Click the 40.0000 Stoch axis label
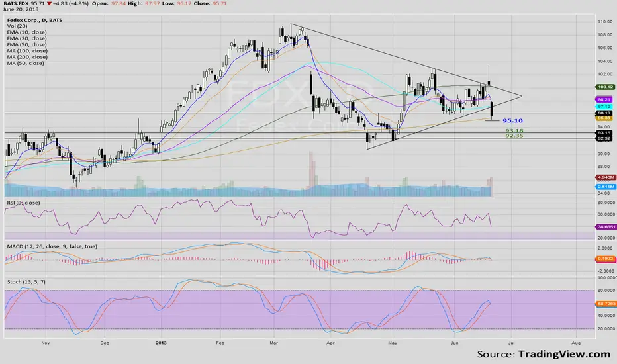617x364 pixels. [606, 316]
